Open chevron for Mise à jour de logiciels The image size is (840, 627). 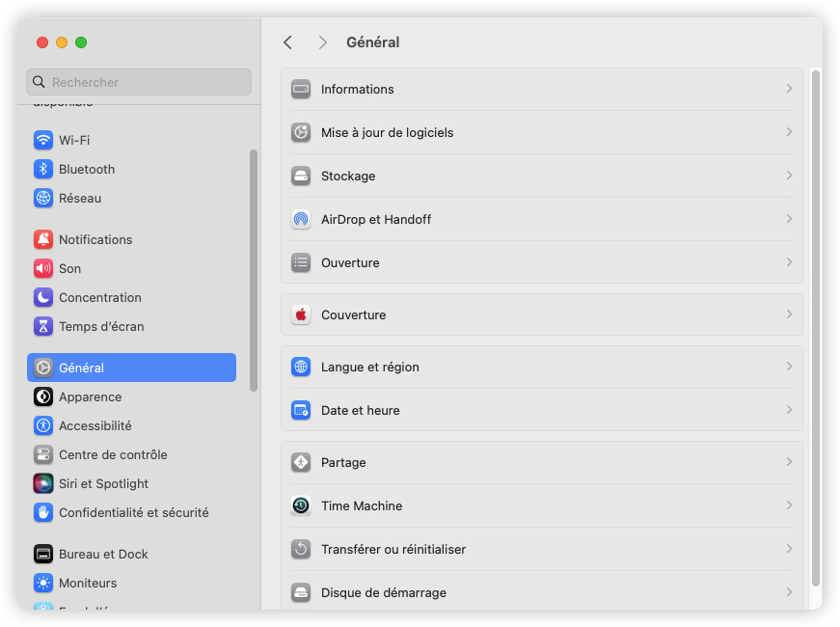pyautogui.click(x=789, y=132)
